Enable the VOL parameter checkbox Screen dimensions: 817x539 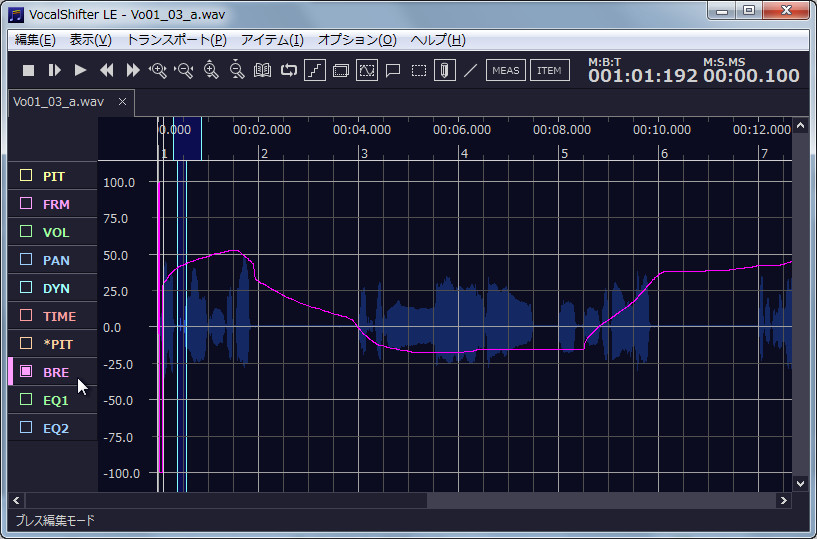click(26, 231)
